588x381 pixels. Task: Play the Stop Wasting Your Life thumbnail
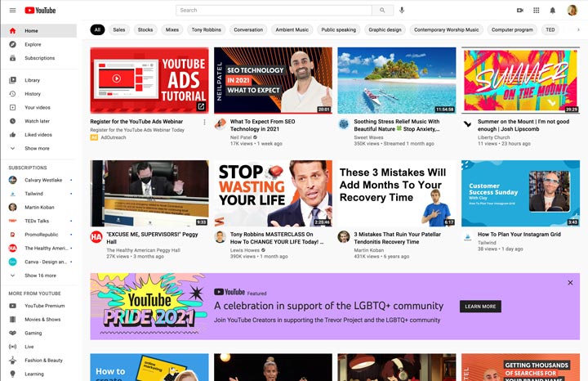(273, 193)
